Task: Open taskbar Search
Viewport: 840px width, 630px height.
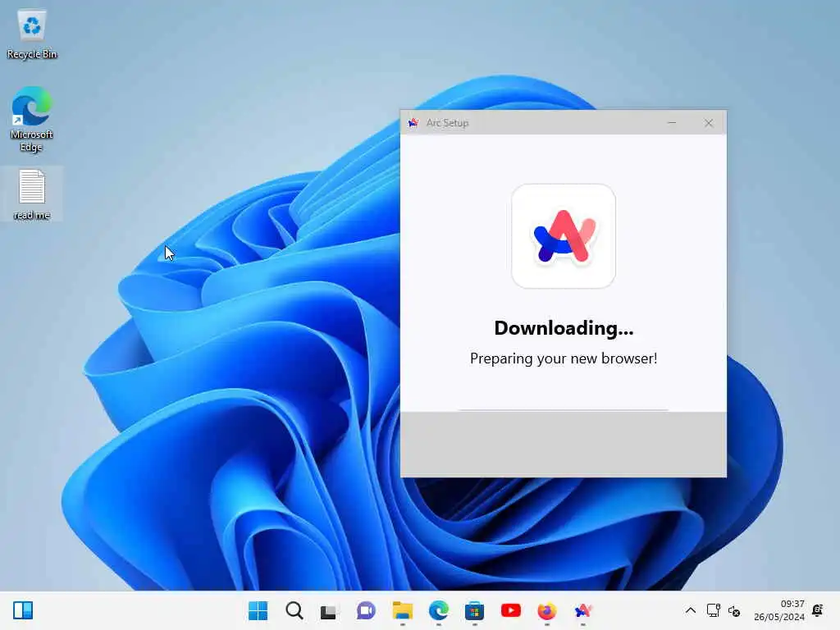Action: [294, 610]
